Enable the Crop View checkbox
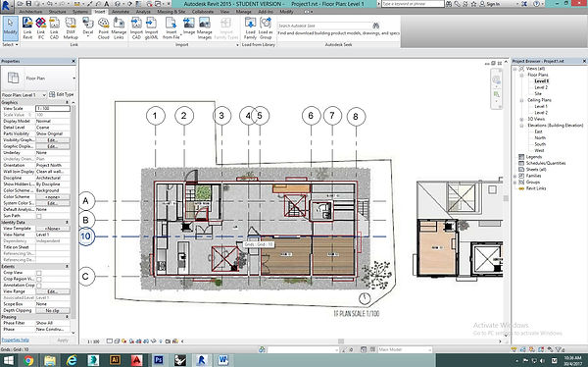The height and width of the screenshot is (367, 588). 38,273
